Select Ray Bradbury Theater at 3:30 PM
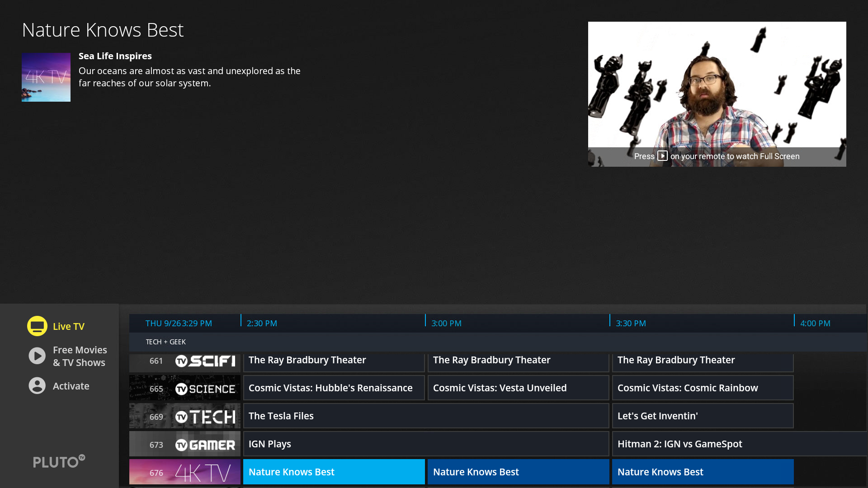This screenshot has width=868, height=488. point(703,362)
